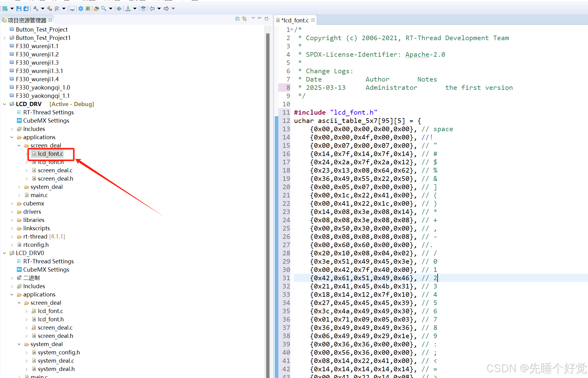Viewport: 588px width, 378px height.
Task: Open RT-Thread Settings under LCD_DRV
Action: tap(48, 112)
